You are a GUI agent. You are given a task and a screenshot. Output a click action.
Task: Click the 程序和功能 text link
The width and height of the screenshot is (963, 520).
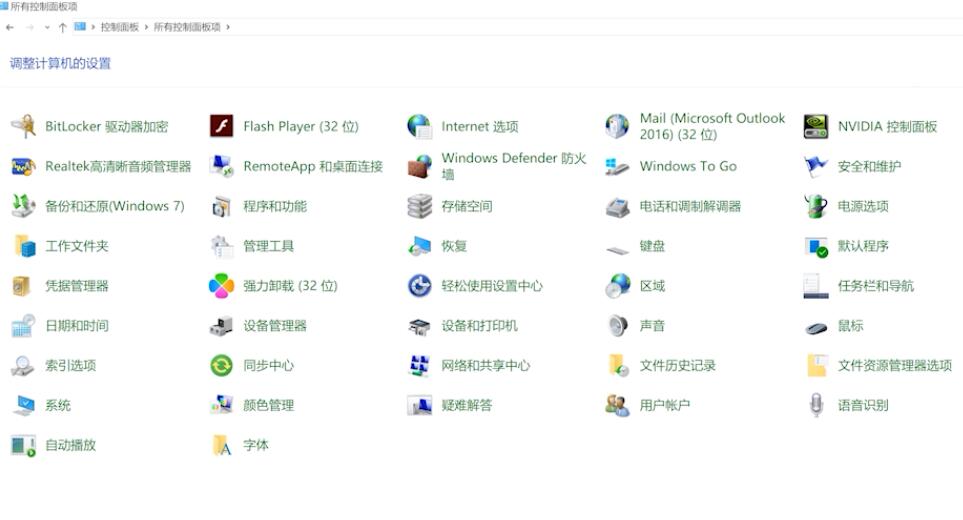click(275, 206)
